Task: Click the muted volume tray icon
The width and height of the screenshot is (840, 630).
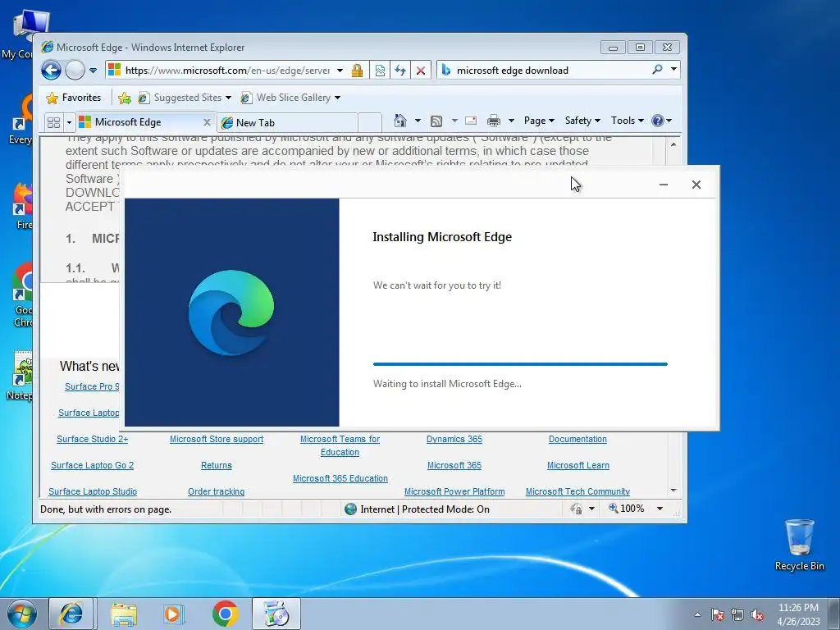Action: 757,614
